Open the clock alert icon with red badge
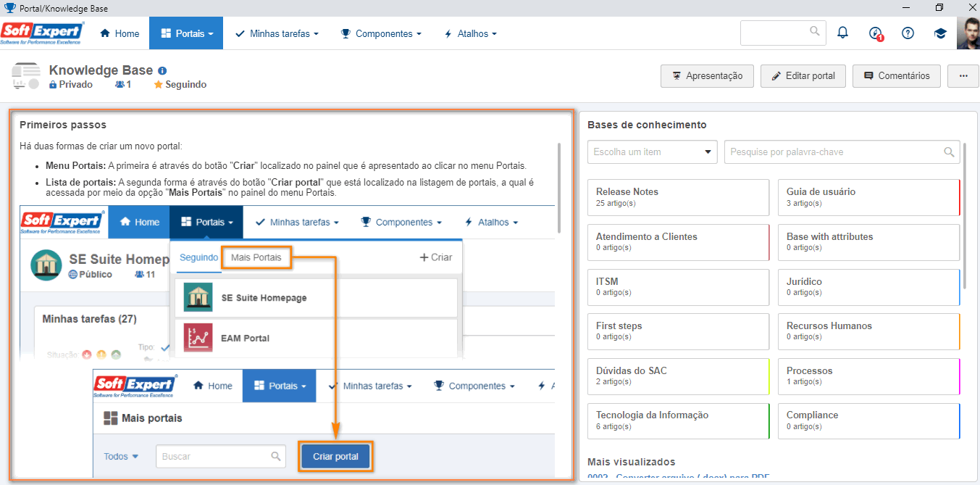This screenshot has height=485, width=980. tap(876, 33)
